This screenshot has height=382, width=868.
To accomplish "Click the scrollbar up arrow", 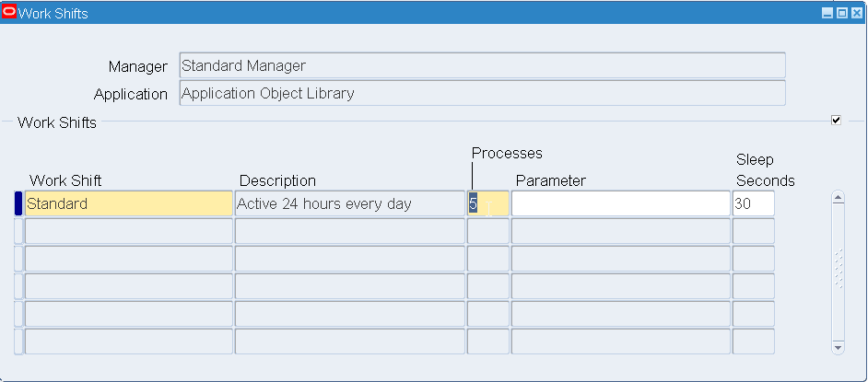I will [838, 196].
